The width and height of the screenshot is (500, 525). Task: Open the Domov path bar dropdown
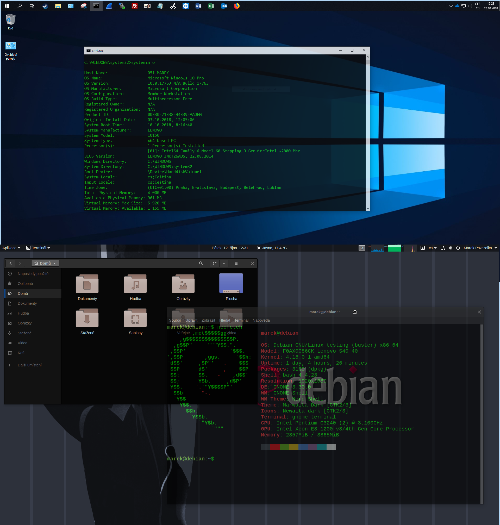point(45,263)
